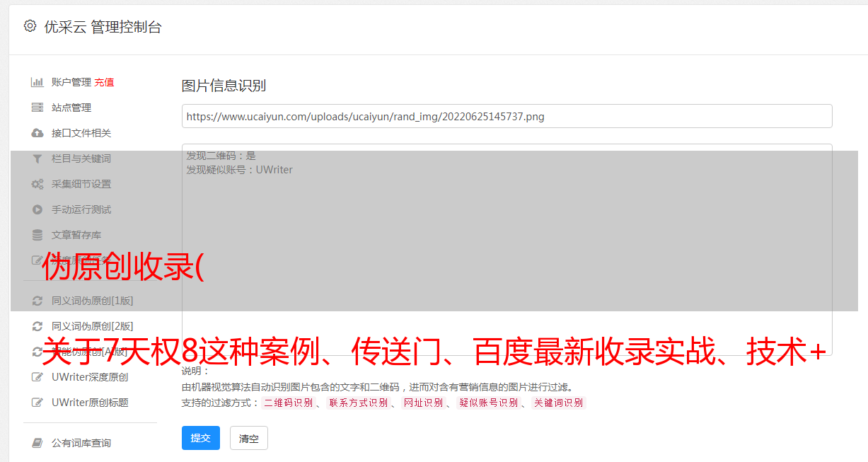Click the 发现疑似账号：UWriter result line
868x462 pixels.
[x=239, y=170]
